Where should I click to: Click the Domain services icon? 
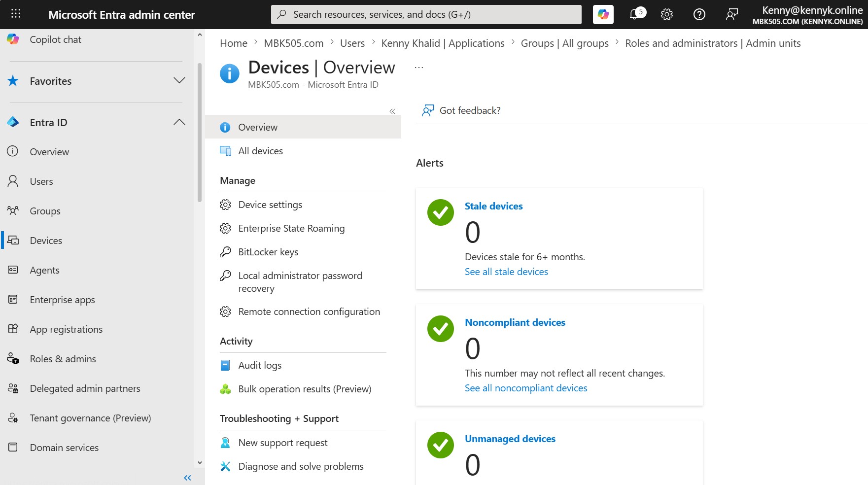pyautogui.click(x=13, y=447)
